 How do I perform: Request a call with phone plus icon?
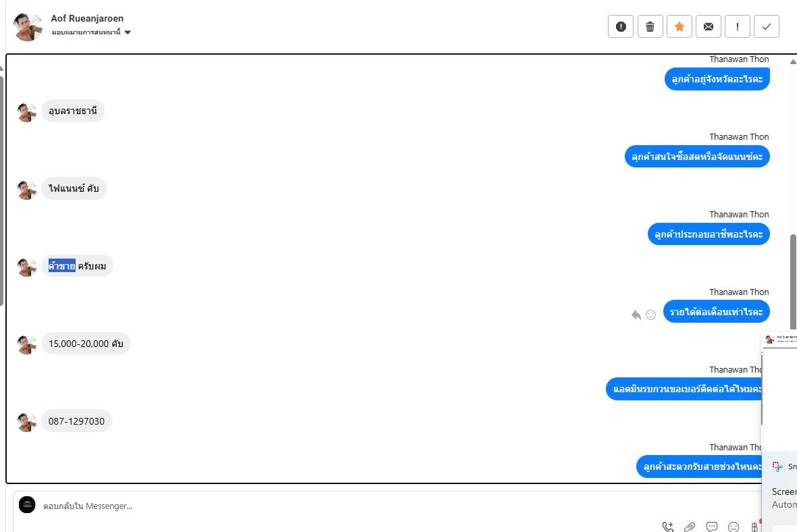tap(668, 527)
